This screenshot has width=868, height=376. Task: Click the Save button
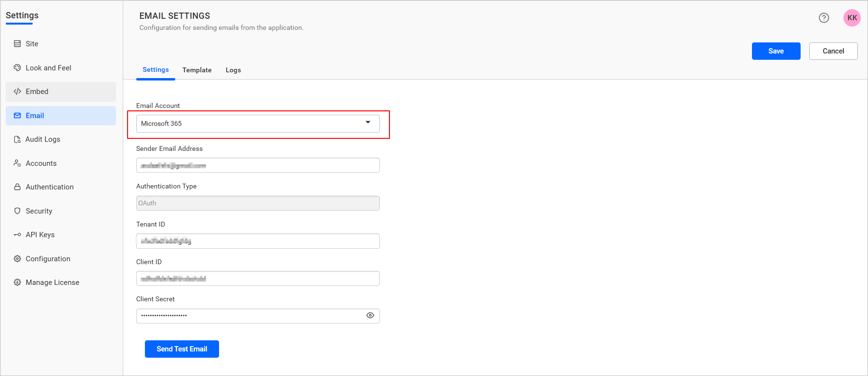(x=776, y=51)
